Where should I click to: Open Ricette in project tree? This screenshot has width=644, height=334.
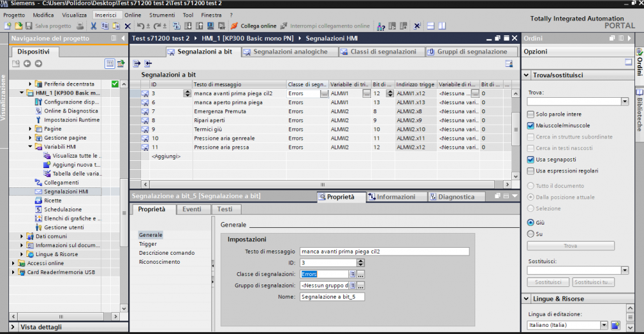click(53, 201)
